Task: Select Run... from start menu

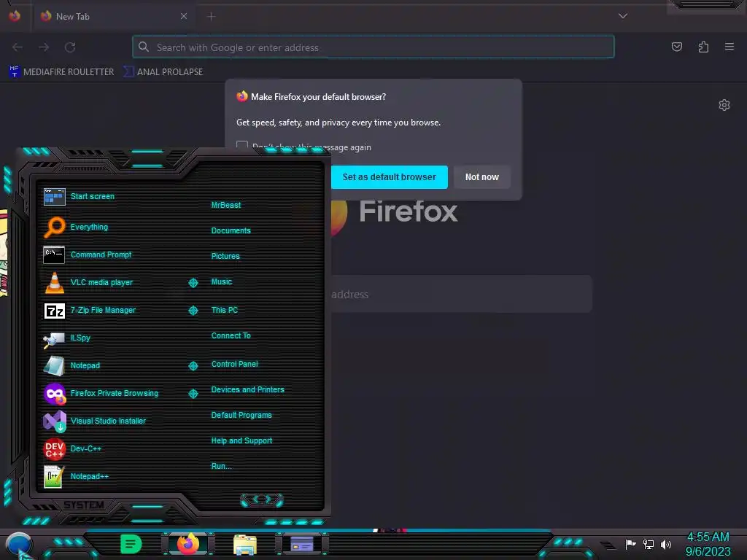Action: (221, 466)
